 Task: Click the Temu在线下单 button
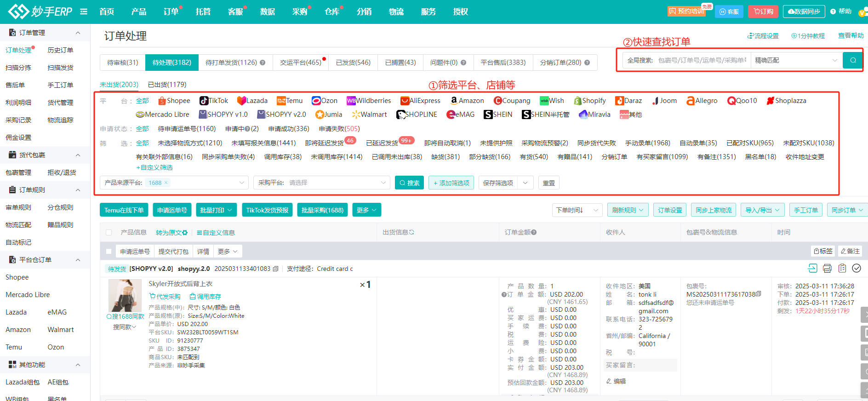pos(124,210)
